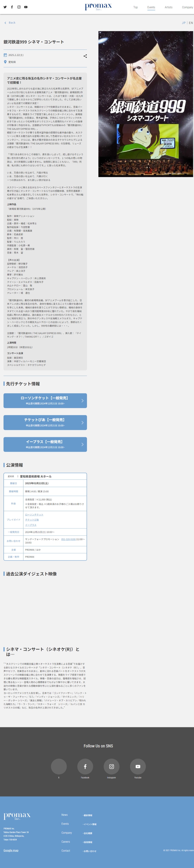Click the Back chevron arrow icon
The height and width of the screenshot is (868, 194).
[5, 23]
